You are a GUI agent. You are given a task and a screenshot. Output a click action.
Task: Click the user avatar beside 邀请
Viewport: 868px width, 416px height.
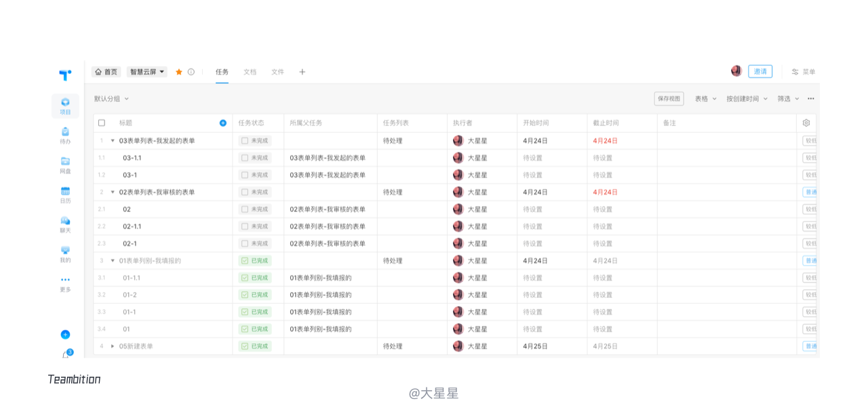(736, 71)
